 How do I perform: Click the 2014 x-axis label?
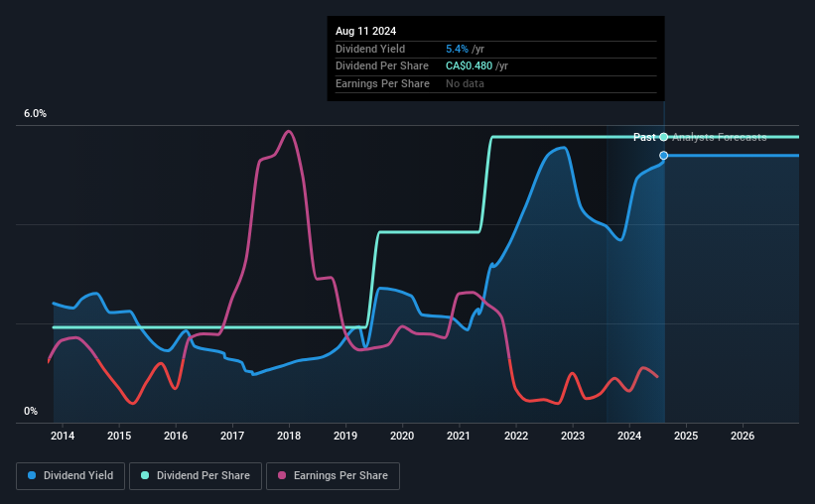[63, 436]
